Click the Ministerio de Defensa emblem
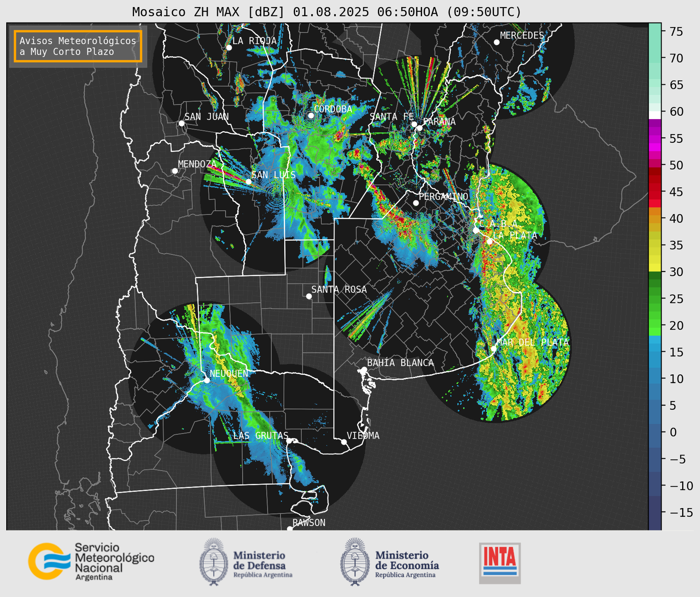 click(x=214, y=562)
